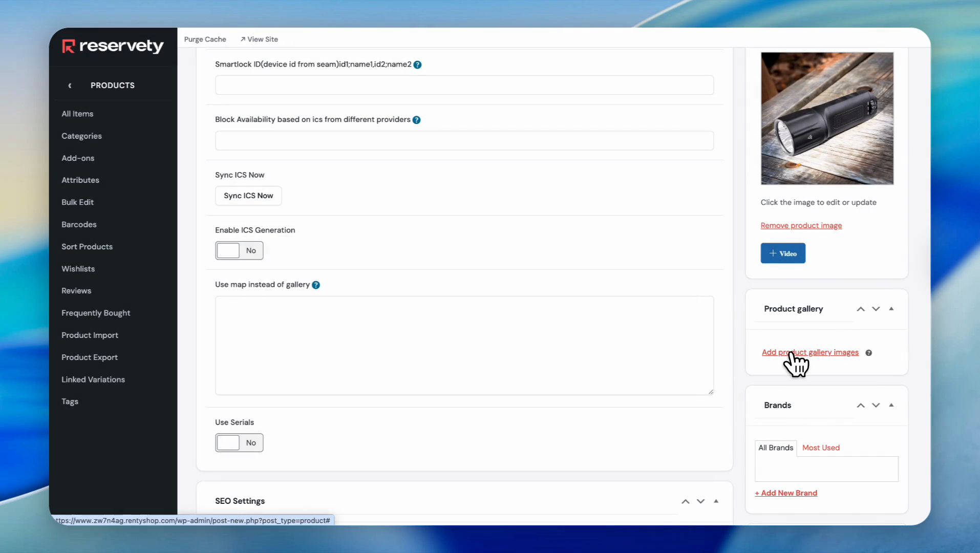980x553 pixels.
Task: Open Wishlists in sidebar
Action: click(78, 269)
